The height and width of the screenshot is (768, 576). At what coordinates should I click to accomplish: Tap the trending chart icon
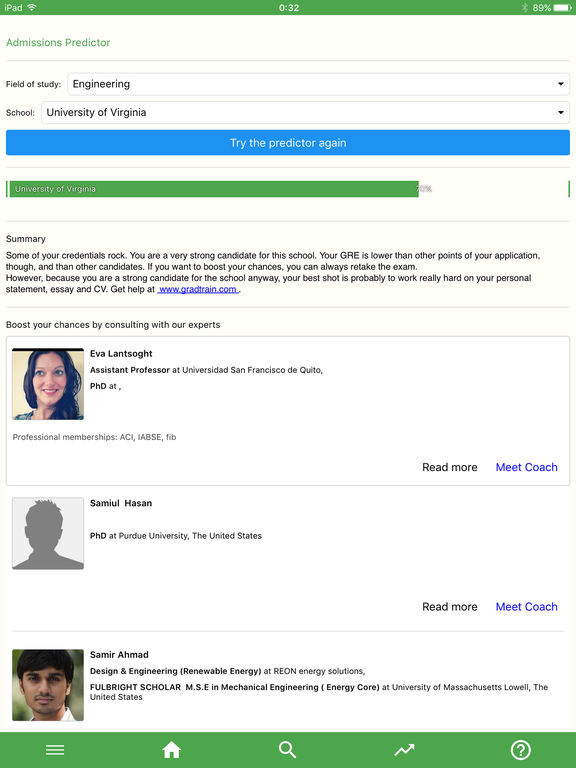pos(405,750)
